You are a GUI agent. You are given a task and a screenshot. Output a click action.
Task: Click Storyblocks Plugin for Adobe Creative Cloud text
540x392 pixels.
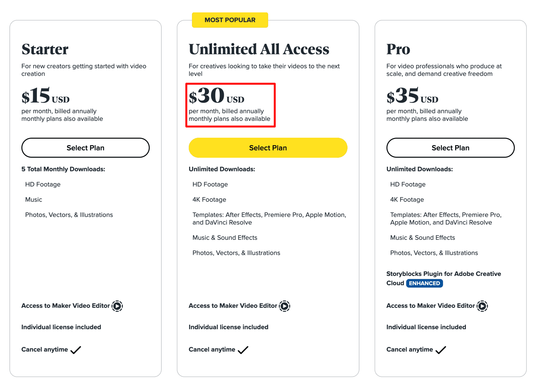pyautogui.click(x=443, y=278)
